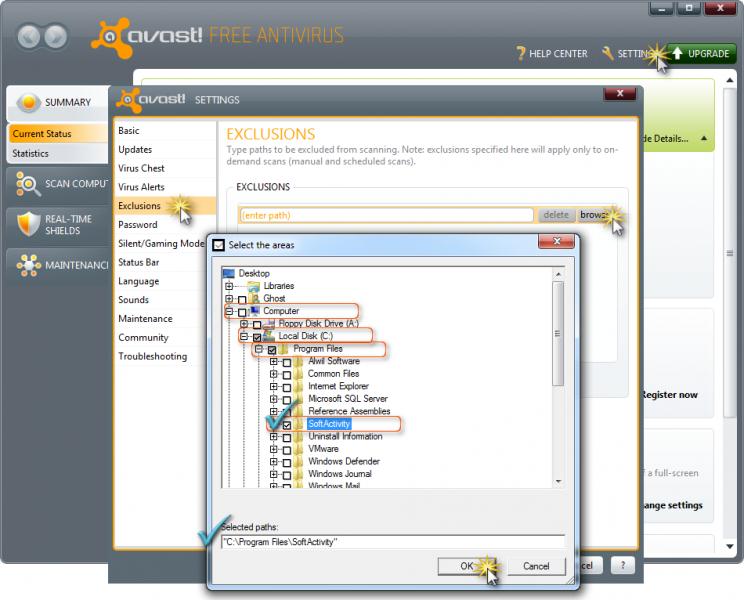The image size is (744, 600).
Task: Click the avast forward navigation arrow
Action: (x=56, y=37)
